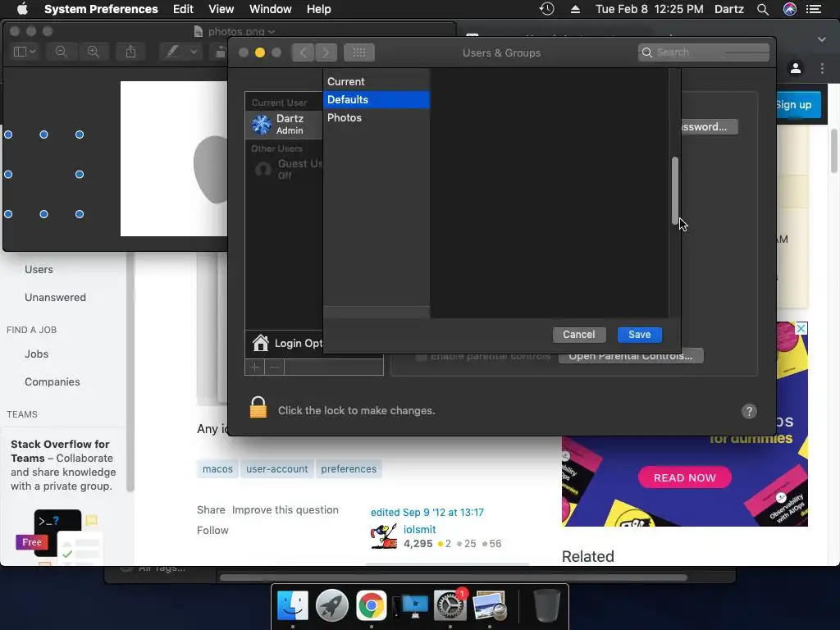Click the Users & Groups search field

(x=703, y=52)
